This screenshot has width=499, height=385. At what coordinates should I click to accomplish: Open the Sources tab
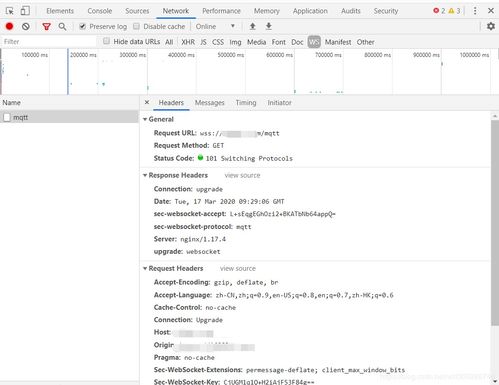(x=137, y=11)
